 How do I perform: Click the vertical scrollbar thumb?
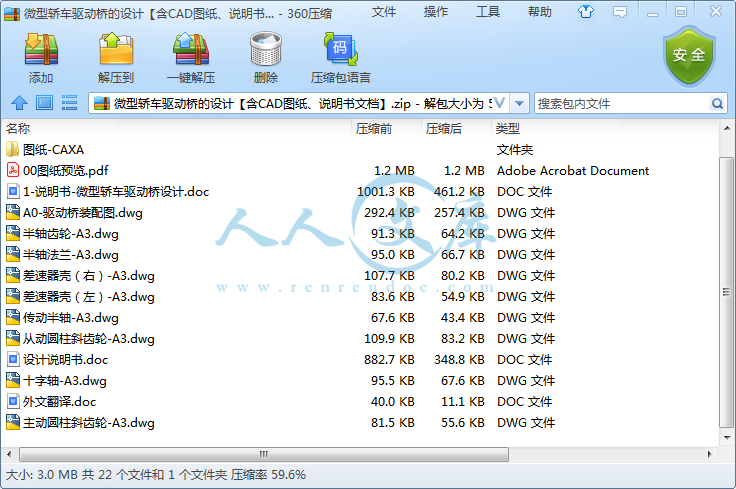(x=727, y=292)
